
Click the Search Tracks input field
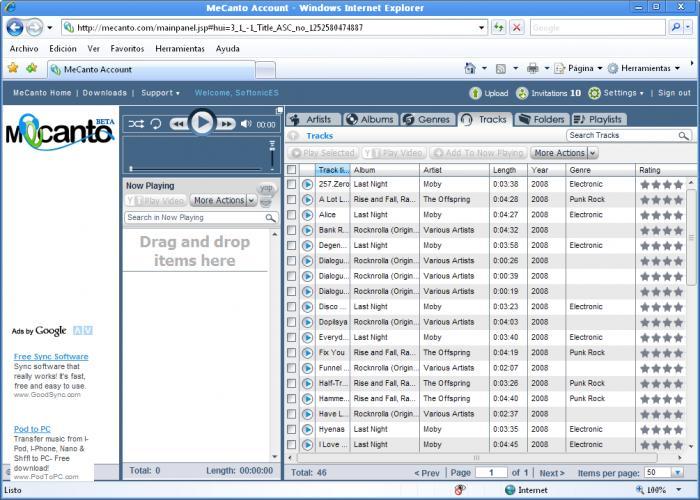coord(623,135)
